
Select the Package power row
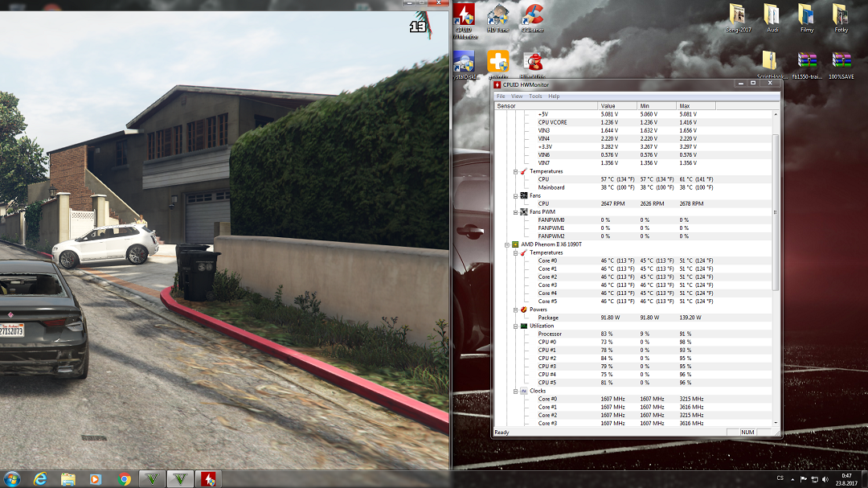click(633, 318)
